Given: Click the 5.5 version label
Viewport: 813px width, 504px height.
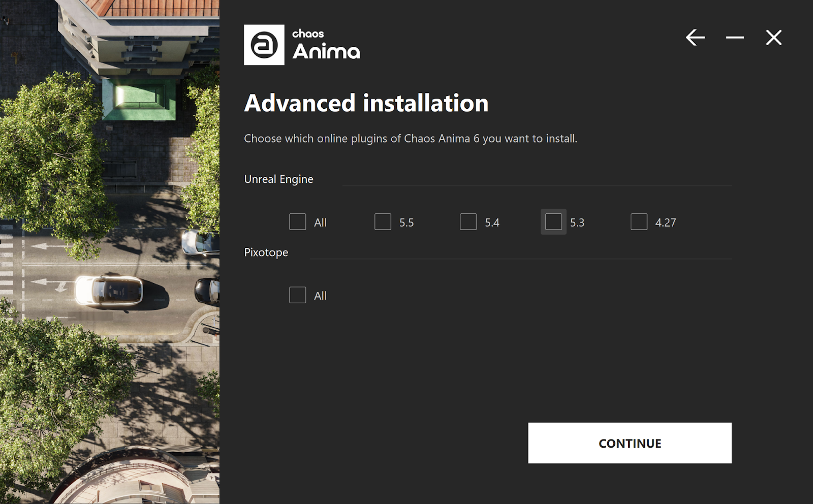Looking at the screenshot, I should click(407, 223).
